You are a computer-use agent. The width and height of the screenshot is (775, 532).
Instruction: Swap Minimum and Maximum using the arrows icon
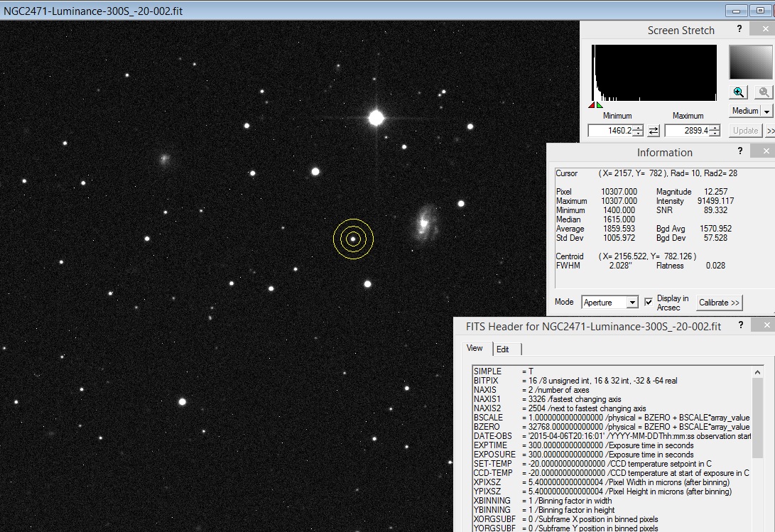pos(654,130)
